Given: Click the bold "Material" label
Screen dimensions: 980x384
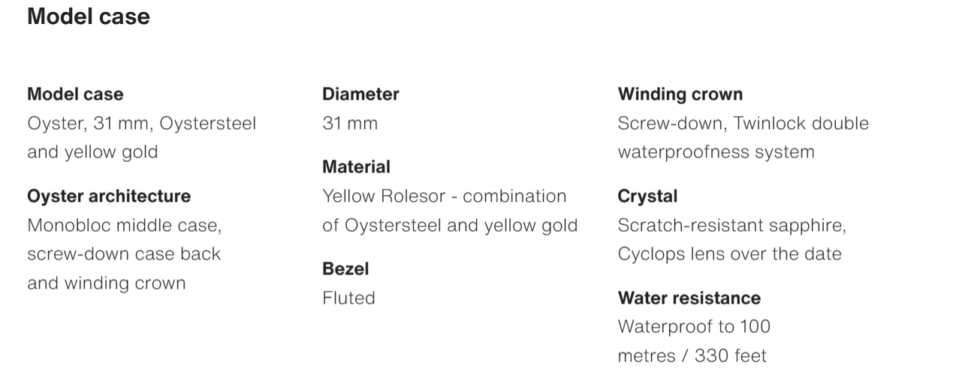Looking at the screenshot, I should [x=356, y=167].
